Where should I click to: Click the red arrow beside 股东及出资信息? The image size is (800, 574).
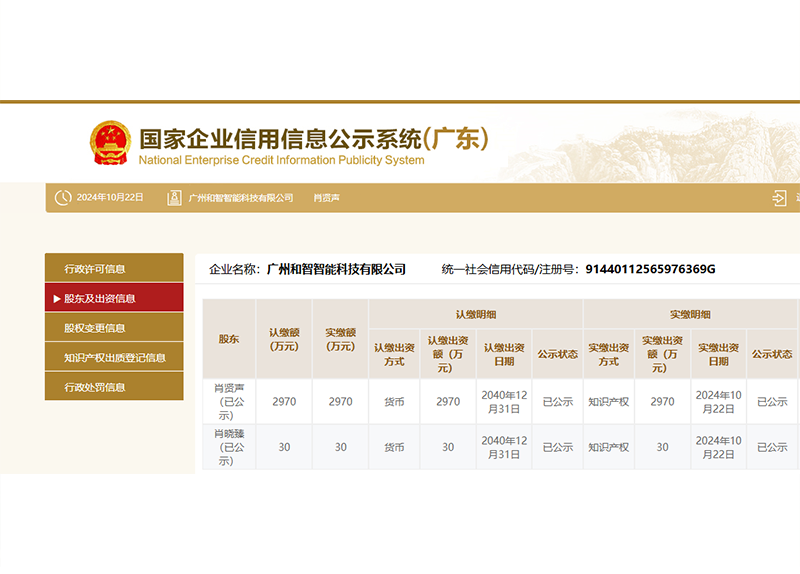(x=57, y=298)
